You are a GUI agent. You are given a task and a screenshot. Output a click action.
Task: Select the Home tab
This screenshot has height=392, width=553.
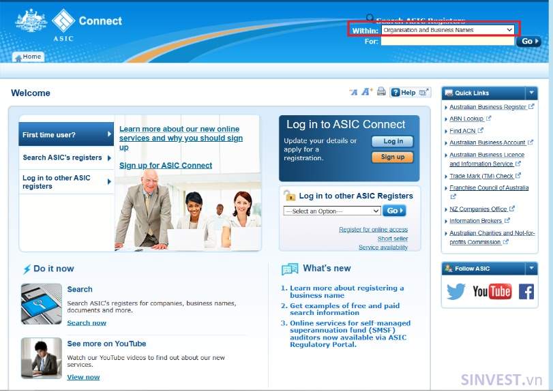[28, 57]
